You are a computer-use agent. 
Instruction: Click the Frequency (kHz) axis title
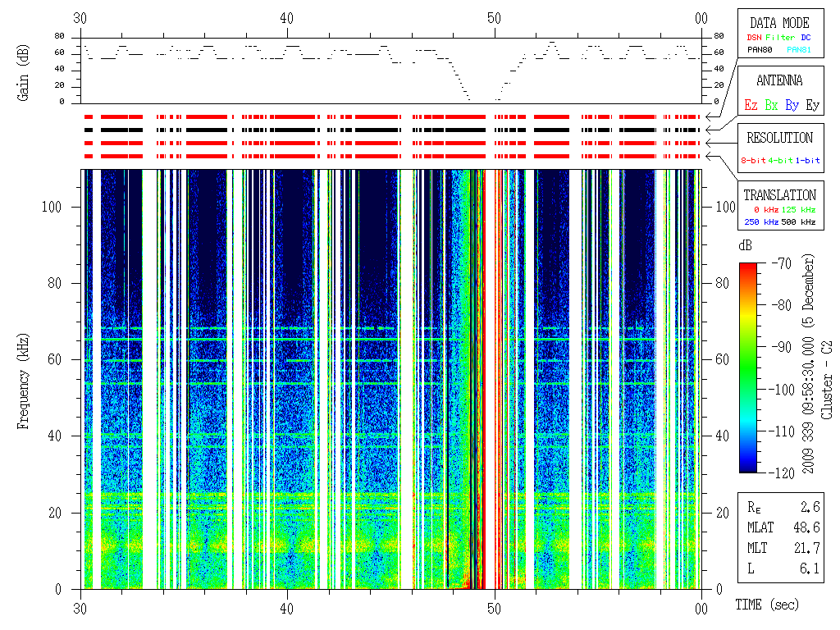pos(24,378)
